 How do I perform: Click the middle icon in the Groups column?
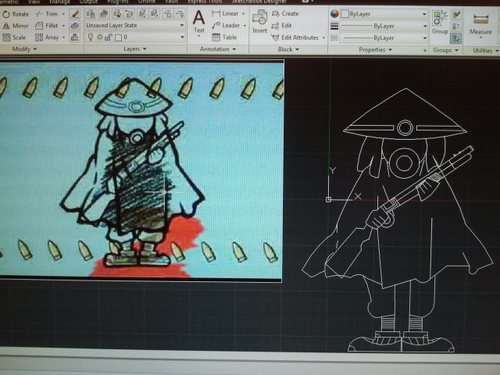coord(456,26)
